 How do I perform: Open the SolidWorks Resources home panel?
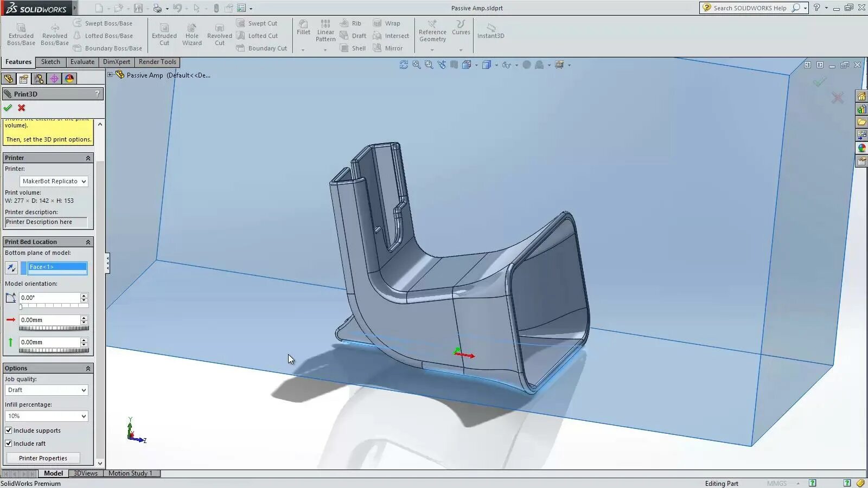[861, 97]
